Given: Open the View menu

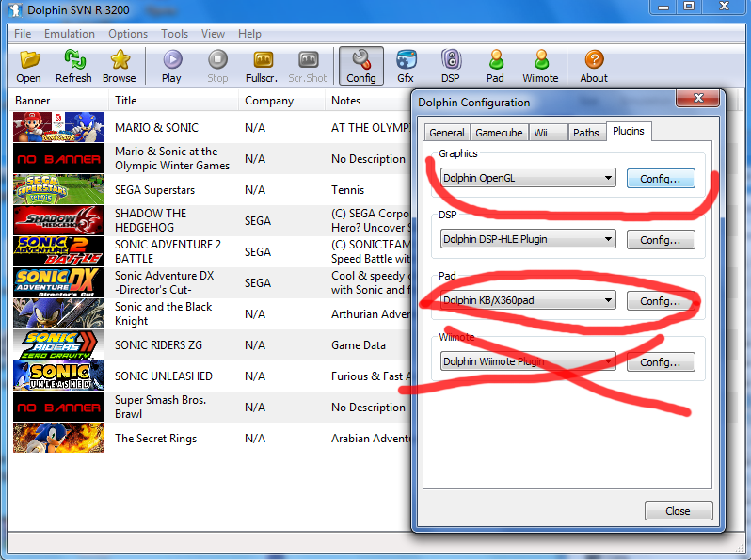Looking at the screenshot, I should 213,34.
